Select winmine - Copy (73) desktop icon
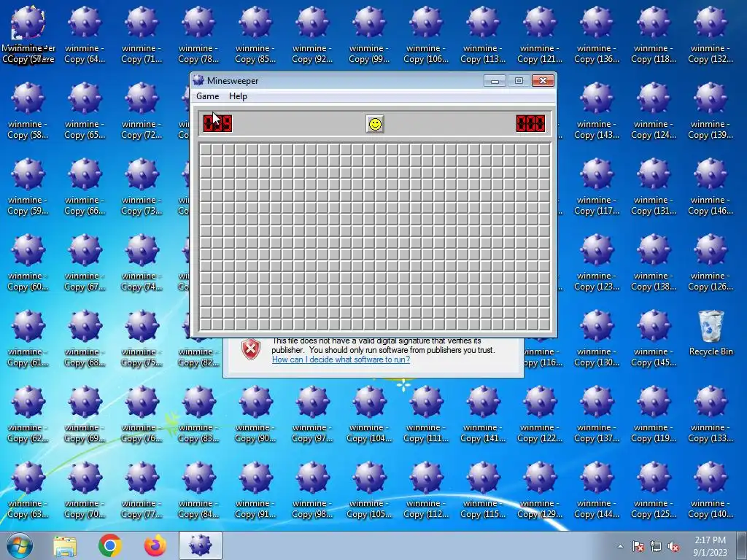The height and width of the screenshot is (560, 747). pos(142,186)
